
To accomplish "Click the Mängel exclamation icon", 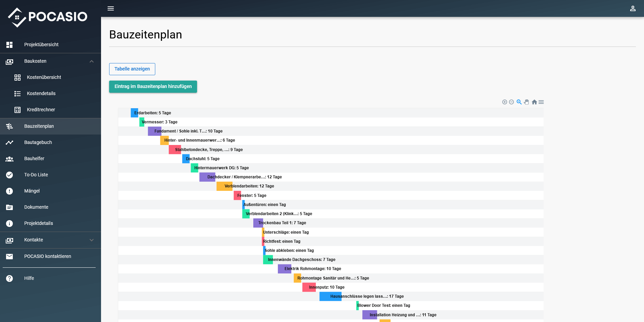I will click(x=9, y=191).
